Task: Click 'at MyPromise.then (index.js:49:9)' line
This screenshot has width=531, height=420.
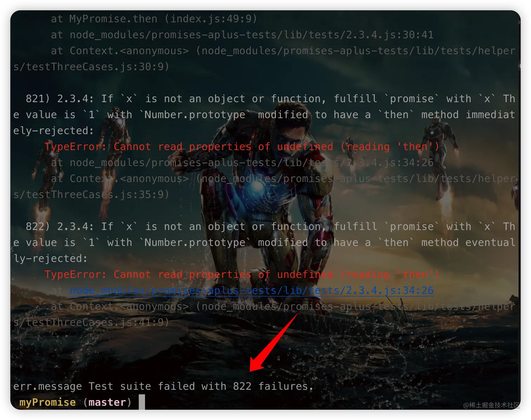Action: (154, 19)
